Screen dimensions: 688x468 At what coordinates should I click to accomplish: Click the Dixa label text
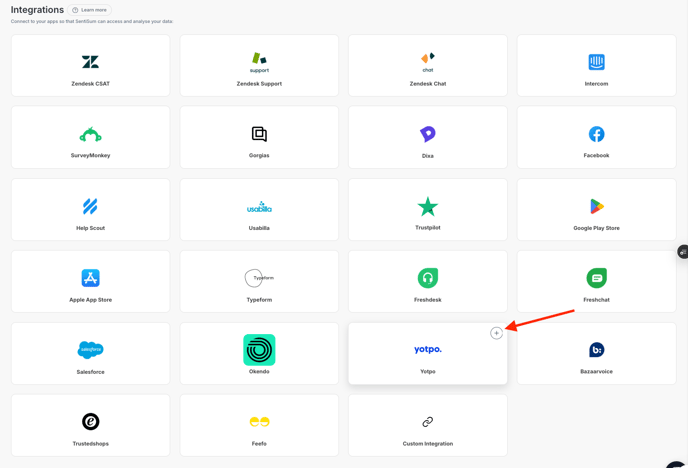[428, 156]
